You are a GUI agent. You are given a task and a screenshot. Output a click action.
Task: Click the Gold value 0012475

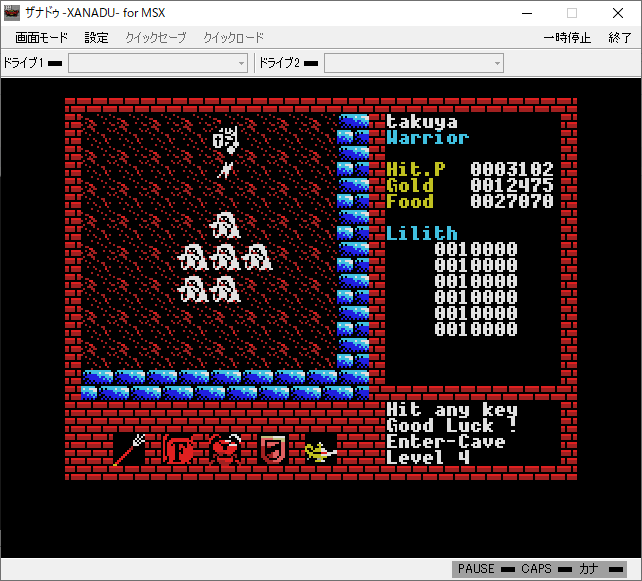(512, 185)
